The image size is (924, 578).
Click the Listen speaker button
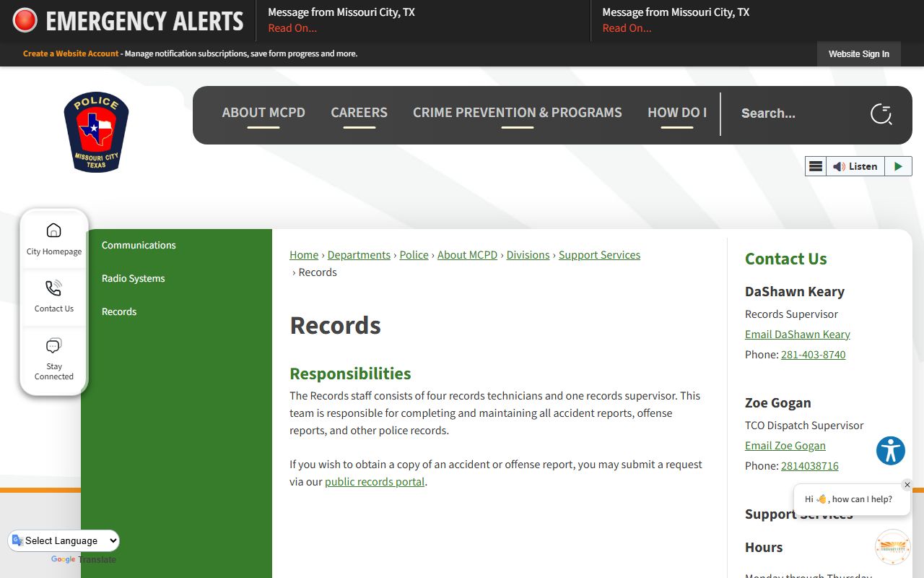[x=855, y=166]
